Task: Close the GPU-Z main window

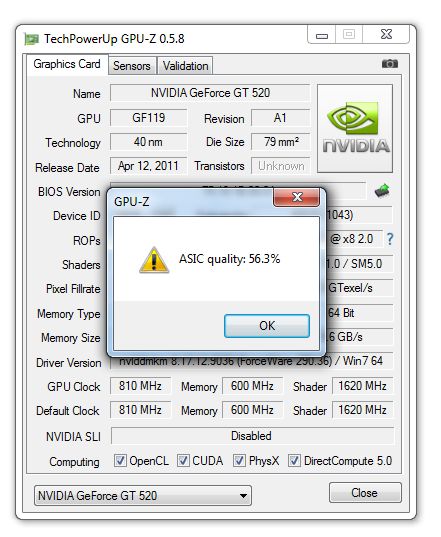Action: [x=386, y=34]
